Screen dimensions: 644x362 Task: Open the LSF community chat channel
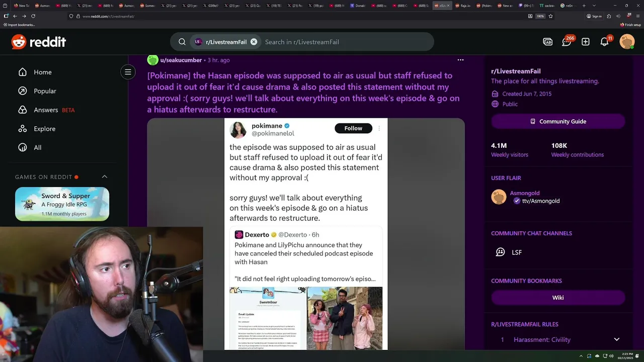point(517,252)
